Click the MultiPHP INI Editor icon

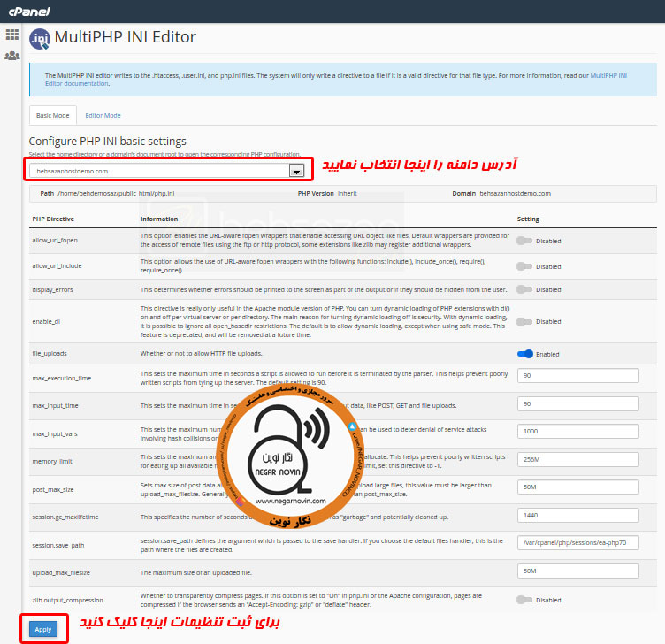[x=40, y=39]
